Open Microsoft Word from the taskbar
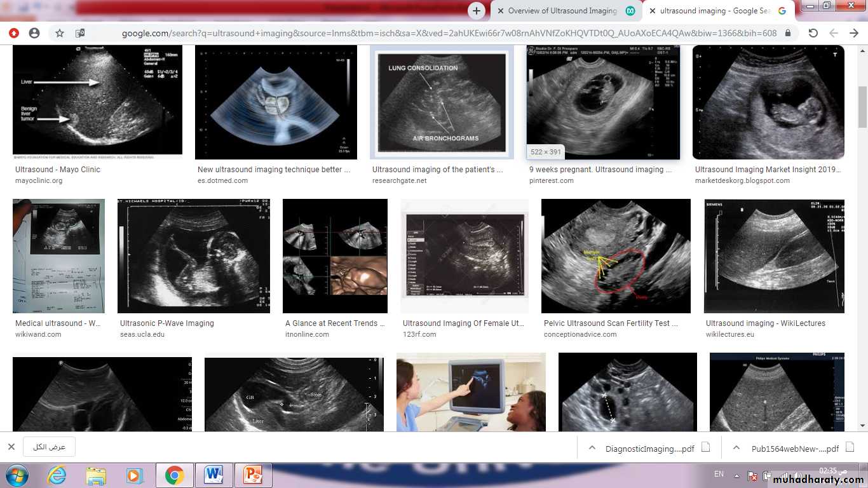 click(x=214, y=475)
